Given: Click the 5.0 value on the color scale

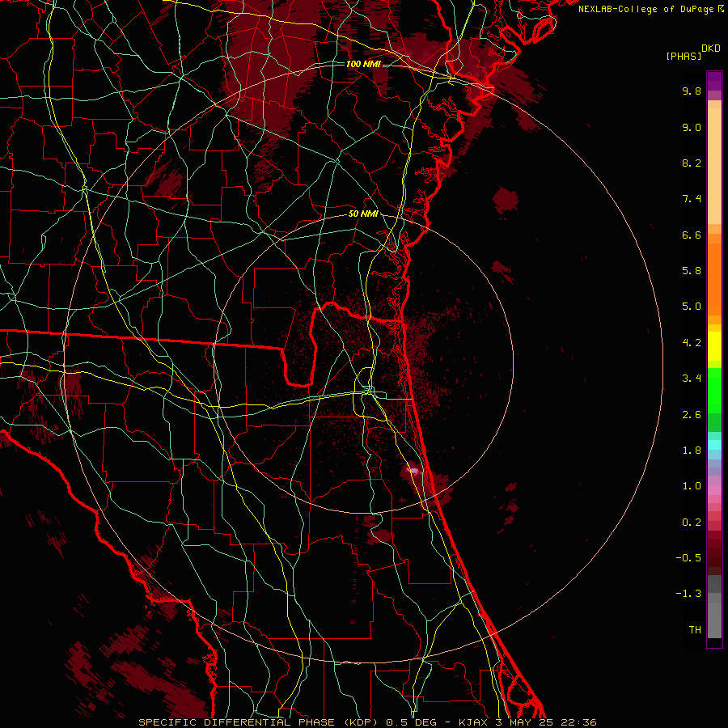Looking at the screenshot, I should [692, 307].
